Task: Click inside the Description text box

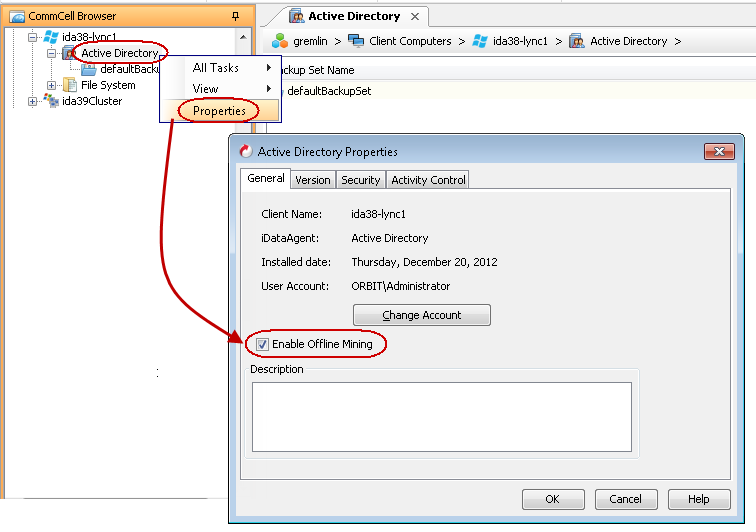Action: tap(441, 416)
